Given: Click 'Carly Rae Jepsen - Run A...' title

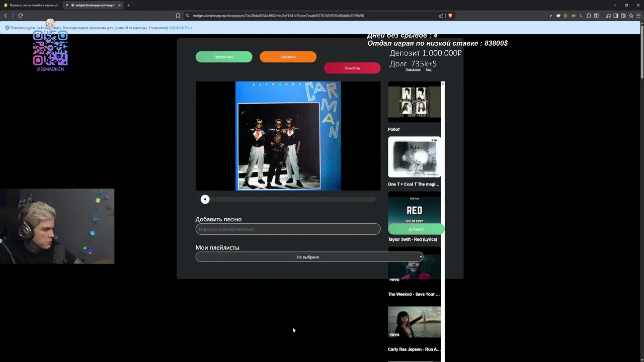Looking at the screenshot, I should (x=414, y=349).
